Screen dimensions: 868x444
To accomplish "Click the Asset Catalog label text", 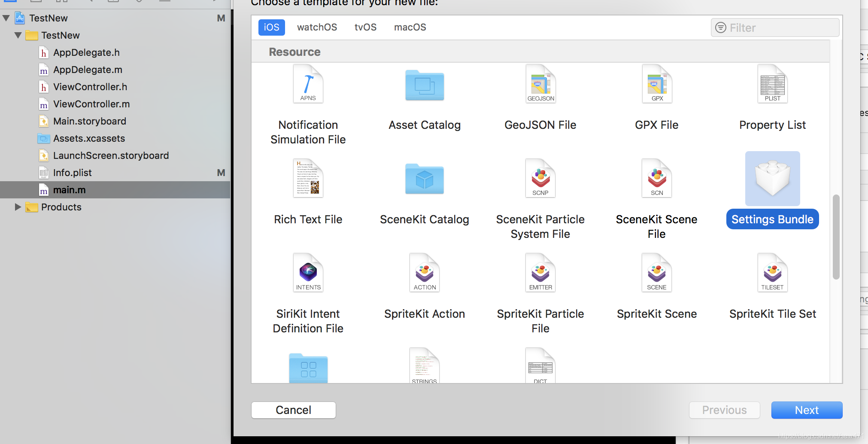I will pyautogui.click(x=425, y=125).
